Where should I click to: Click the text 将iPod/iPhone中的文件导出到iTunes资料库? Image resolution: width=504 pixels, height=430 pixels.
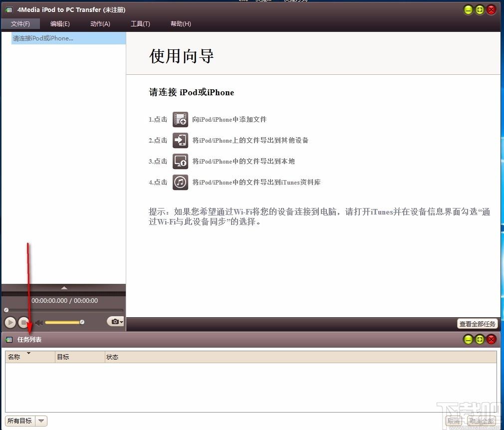[256, 182]
